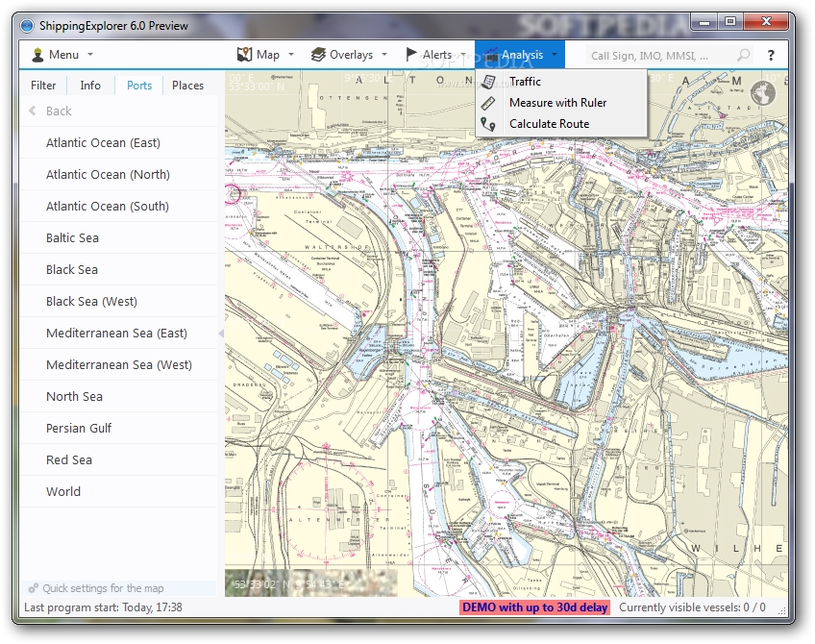Viewport: 815px width, 644px height.
Task: Select Black Sea (West)
Action: 119,302
